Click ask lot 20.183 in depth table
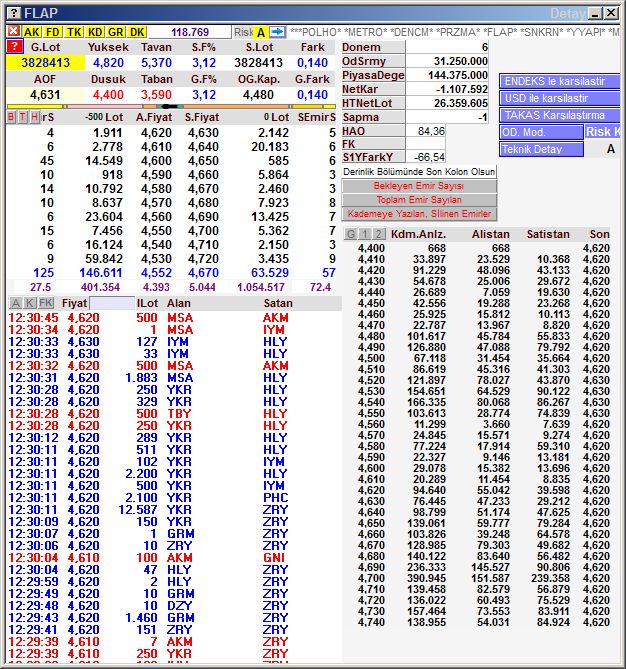The height and width of the screenshot is (669, 626). (x=270, y=147)
